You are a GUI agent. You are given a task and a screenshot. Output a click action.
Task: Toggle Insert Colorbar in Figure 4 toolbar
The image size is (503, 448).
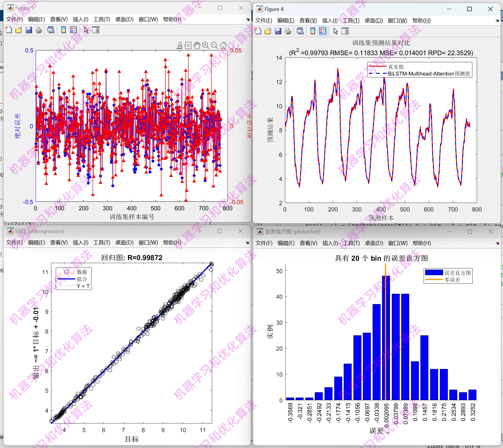coord(313,31)
